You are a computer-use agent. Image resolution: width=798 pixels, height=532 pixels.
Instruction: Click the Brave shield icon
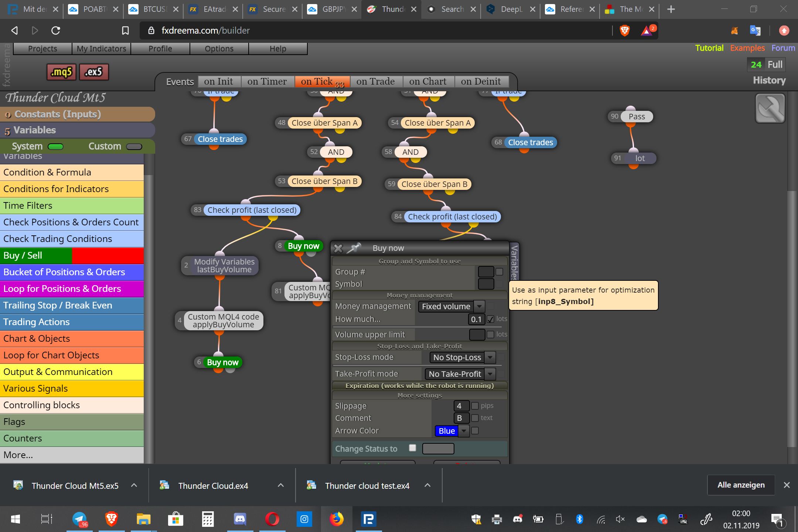click(625, 31)
